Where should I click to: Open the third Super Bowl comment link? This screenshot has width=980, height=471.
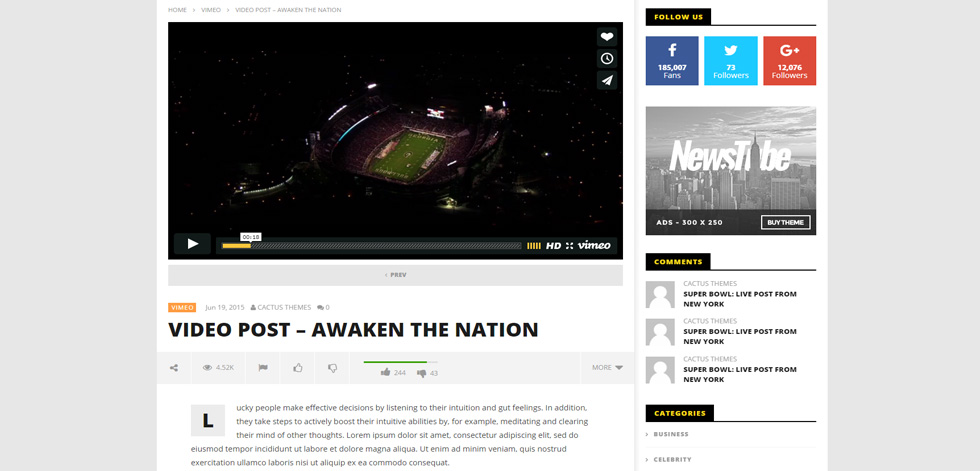pos(740,374)
